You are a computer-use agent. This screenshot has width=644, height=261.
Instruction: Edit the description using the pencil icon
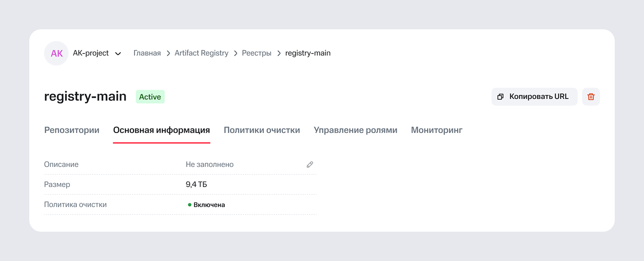310,165
